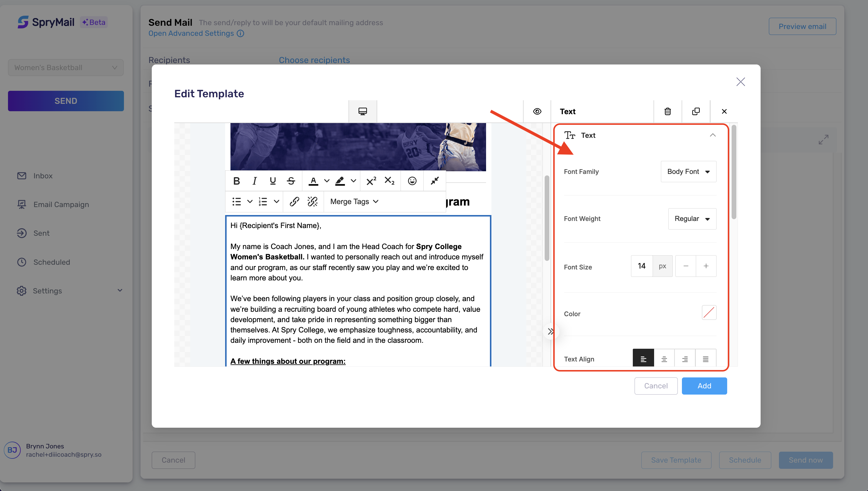The width and height of the screenshot is (868, 491).
Task: Insert a bulleted list
Action: [237, 202]
